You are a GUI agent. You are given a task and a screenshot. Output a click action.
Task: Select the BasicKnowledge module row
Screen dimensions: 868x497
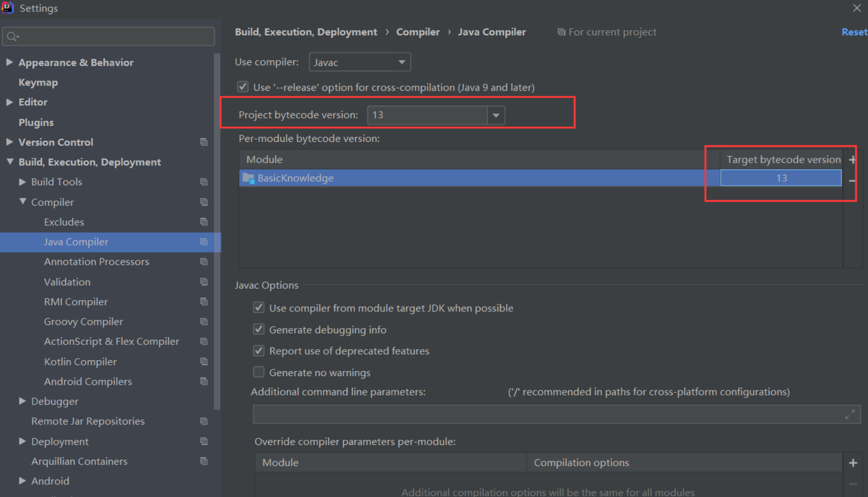[541, 178]
